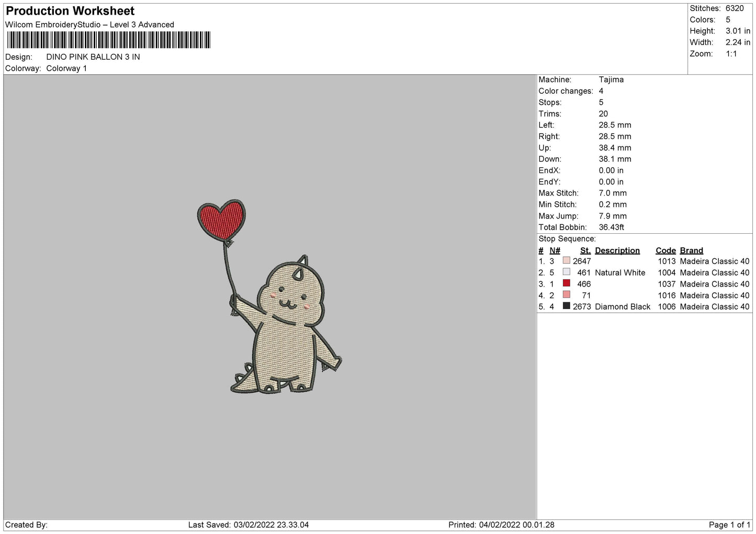
Task: Click the Page 1 of 1 label
Action: 729,525
